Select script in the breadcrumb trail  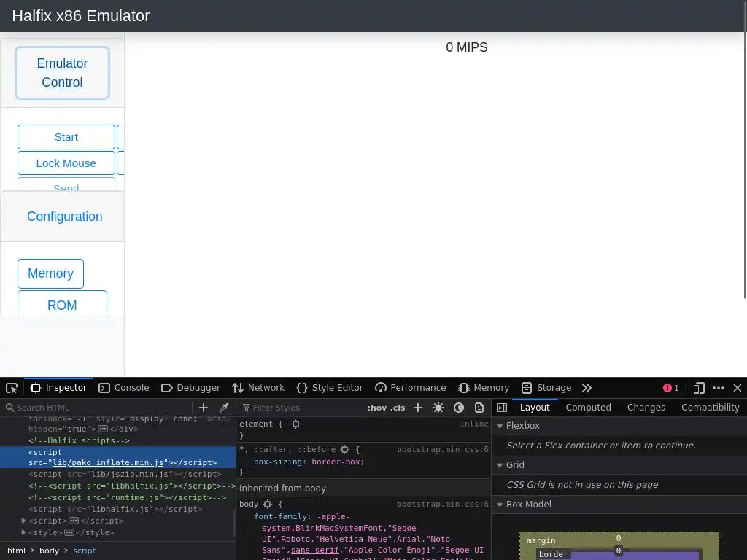pyautogui.click(x=85, y=551)
